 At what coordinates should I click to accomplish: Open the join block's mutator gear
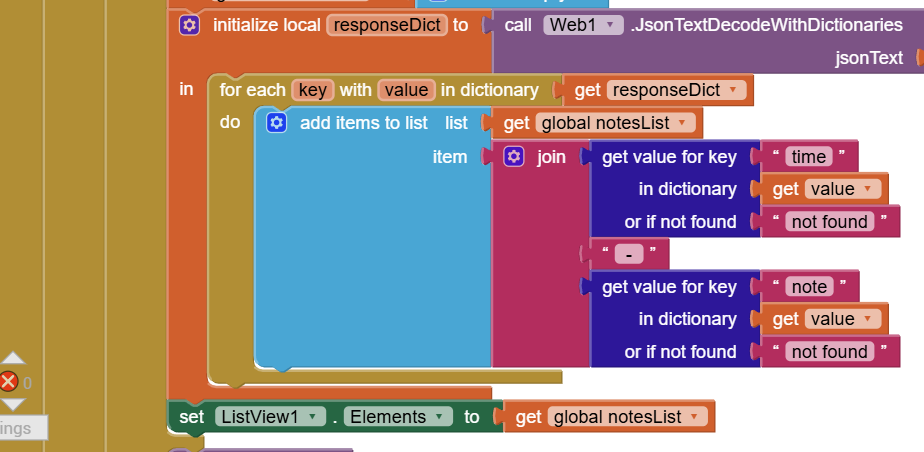point(514,157)
